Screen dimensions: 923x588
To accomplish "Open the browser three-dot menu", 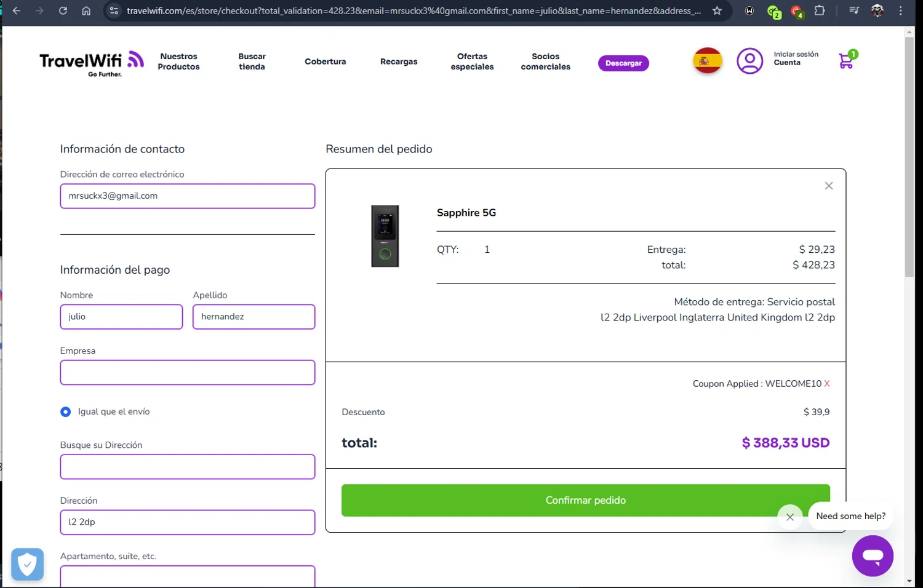I will [x=901, y=10].
